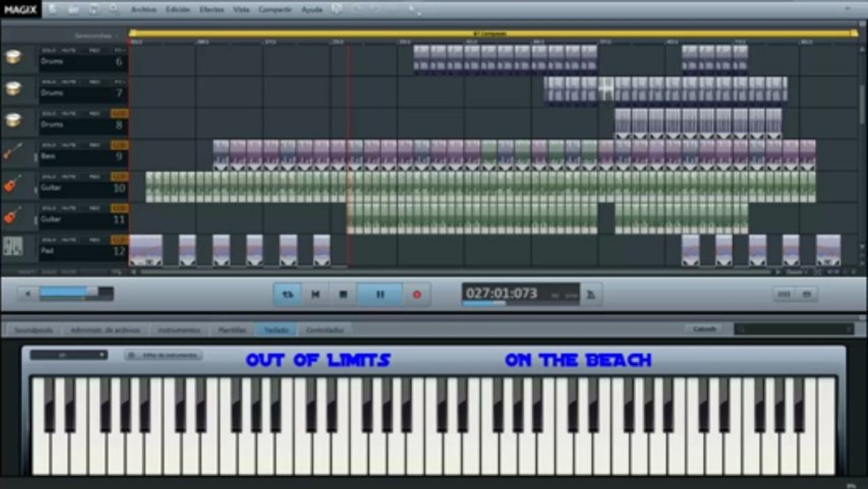868x489 pixels.
Task: Adjust the master volume slider
Action: click(76, 293)
